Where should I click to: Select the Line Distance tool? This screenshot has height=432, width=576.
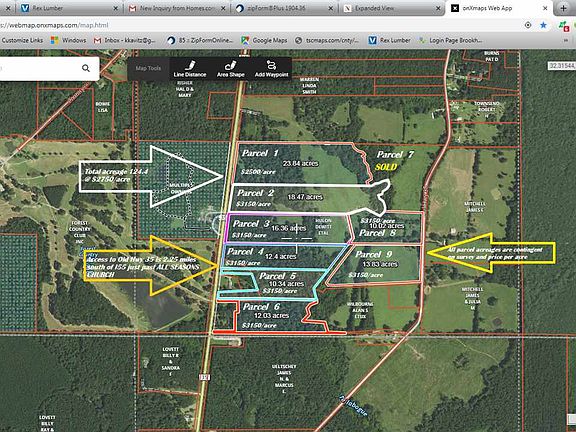(x=190, y=69)
